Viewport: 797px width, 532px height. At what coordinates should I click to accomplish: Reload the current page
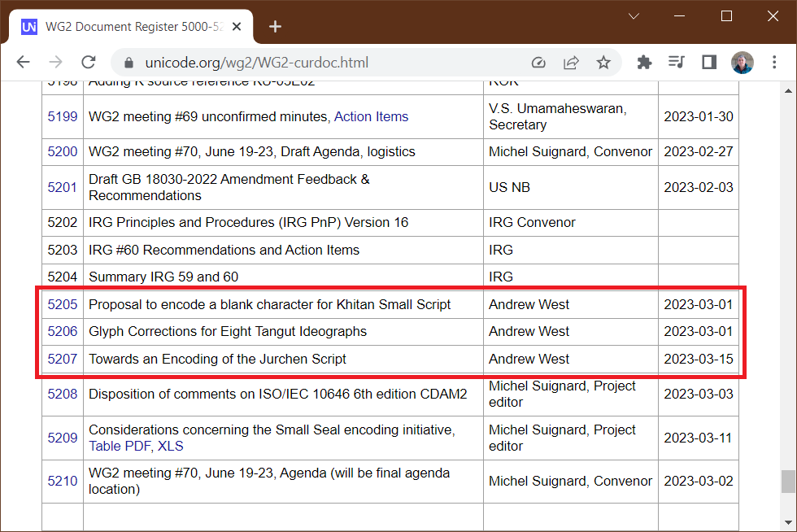89,62
